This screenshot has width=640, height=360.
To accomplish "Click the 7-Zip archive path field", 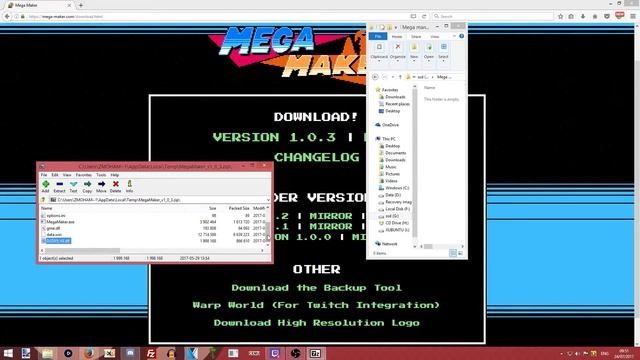I will (159, 200).
